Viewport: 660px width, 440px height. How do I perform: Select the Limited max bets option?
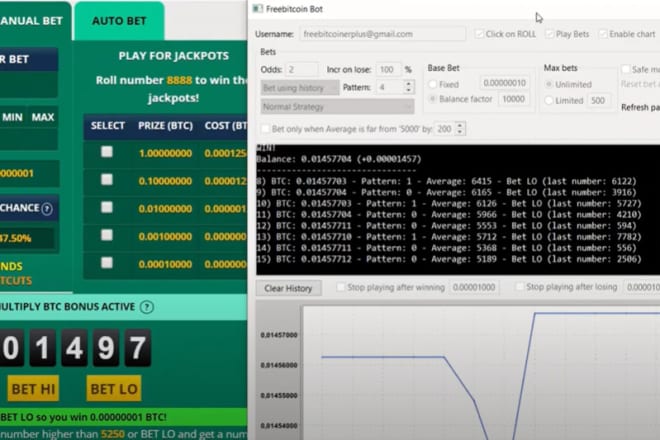pyautogui.click(x=548, y=101)
